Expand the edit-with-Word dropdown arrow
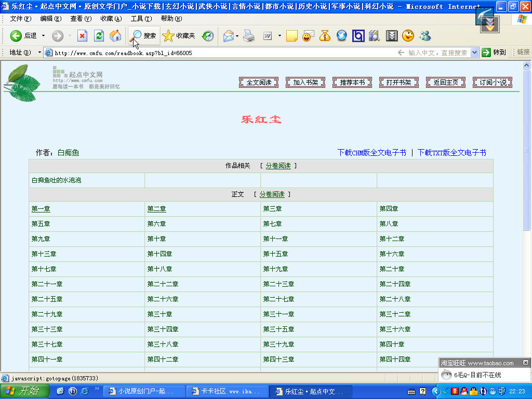Viewport: 532px width, 399px height. point(280,36)
